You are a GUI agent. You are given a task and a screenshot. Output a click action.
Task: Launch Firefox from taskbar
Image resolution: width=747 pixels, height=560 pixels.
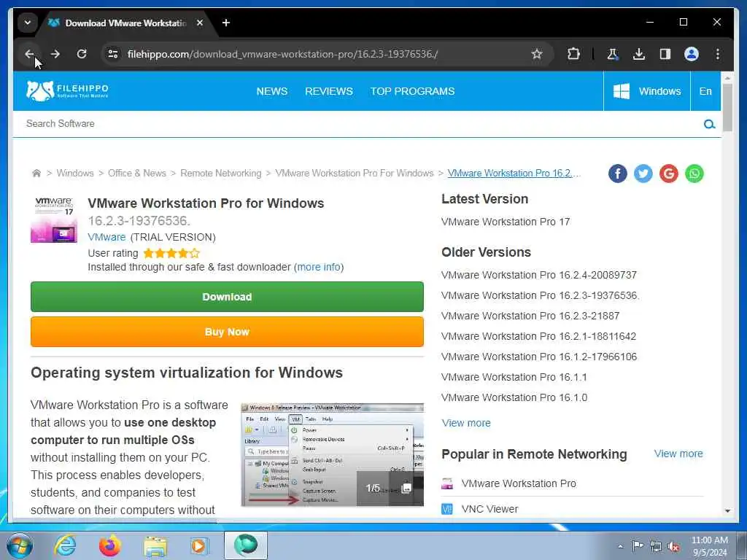click(x=109, y=545)
